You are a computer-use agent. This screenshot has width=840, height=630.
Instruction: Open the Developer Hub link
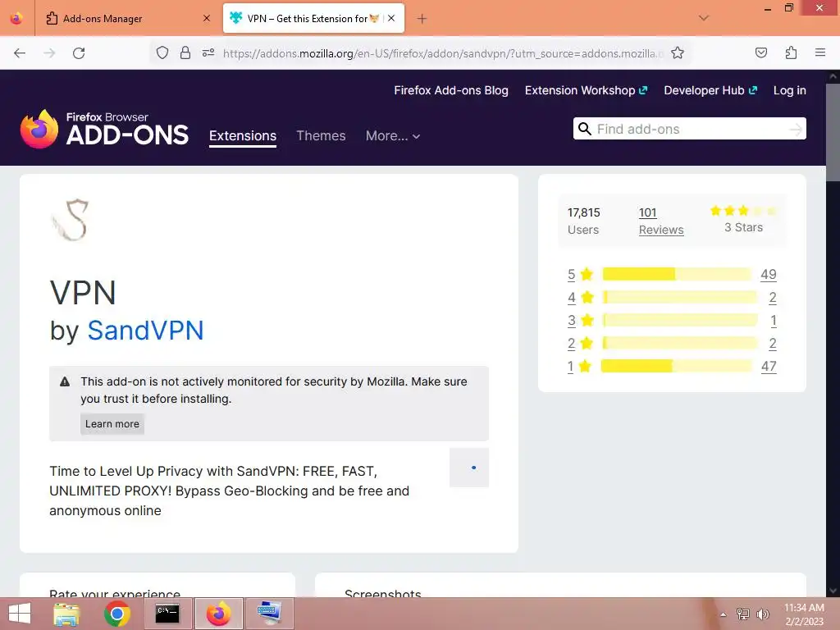710,90
